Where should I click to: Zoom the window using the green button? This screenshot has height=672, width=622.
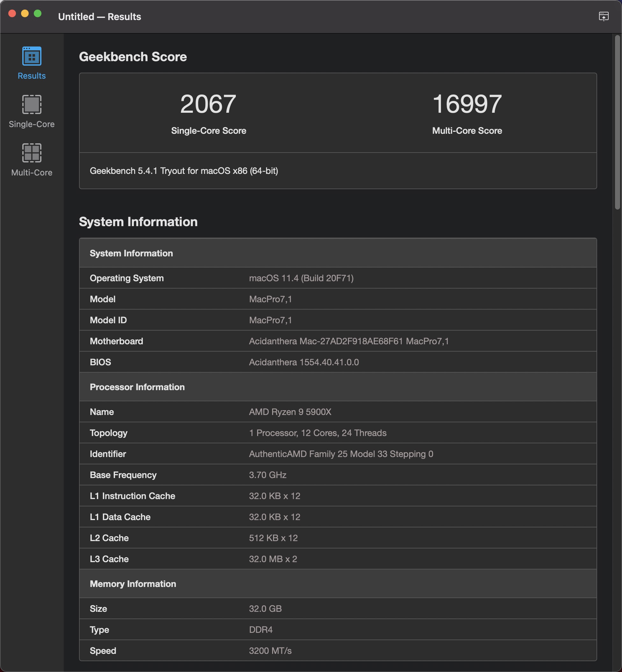coord(38,13)
